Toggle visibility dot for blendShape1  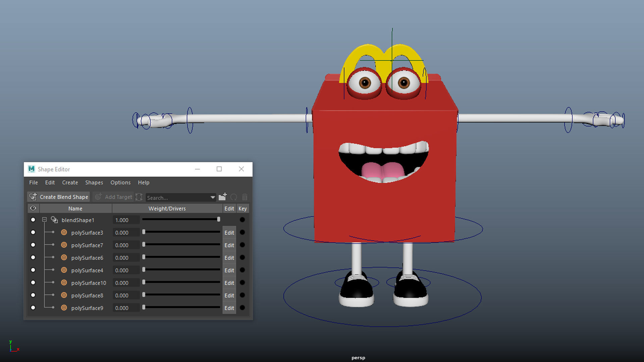(x=33, y=220)
